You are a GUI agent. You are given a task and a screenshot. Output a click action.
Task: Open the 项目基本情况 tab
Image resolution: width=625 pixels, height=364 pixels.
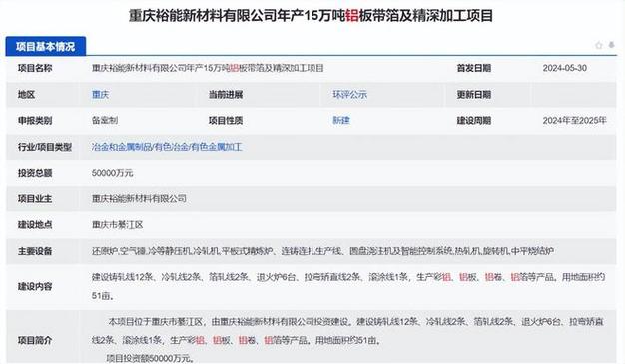point(46,47)
